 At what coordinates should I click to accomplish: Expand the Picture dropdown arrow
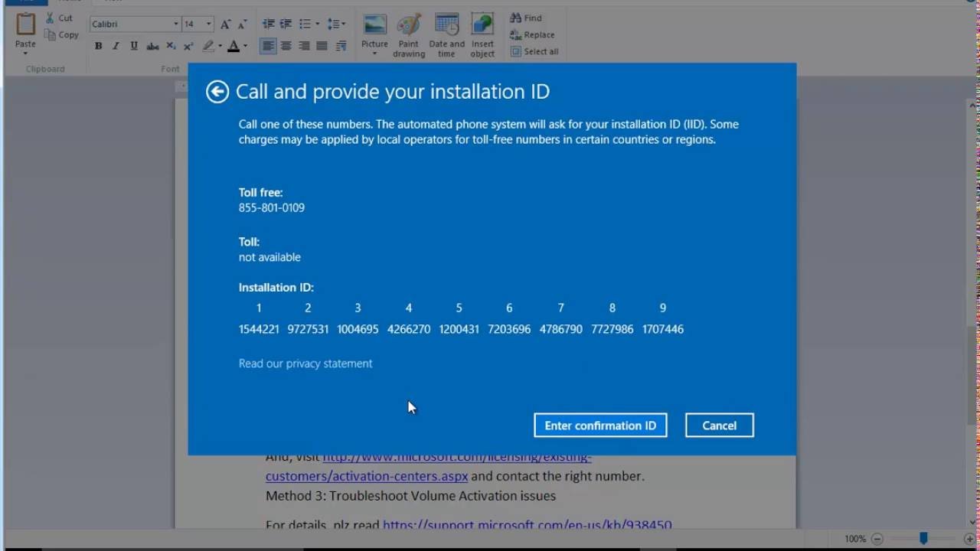(374, 54)
